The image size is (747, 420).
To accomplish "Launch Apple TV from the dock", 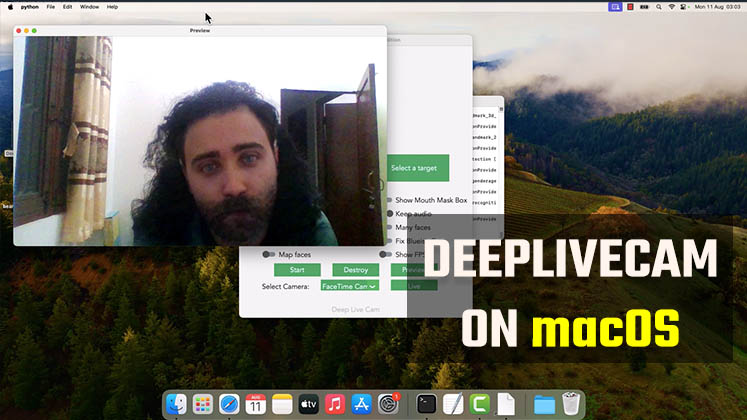I will coord(309,404).
